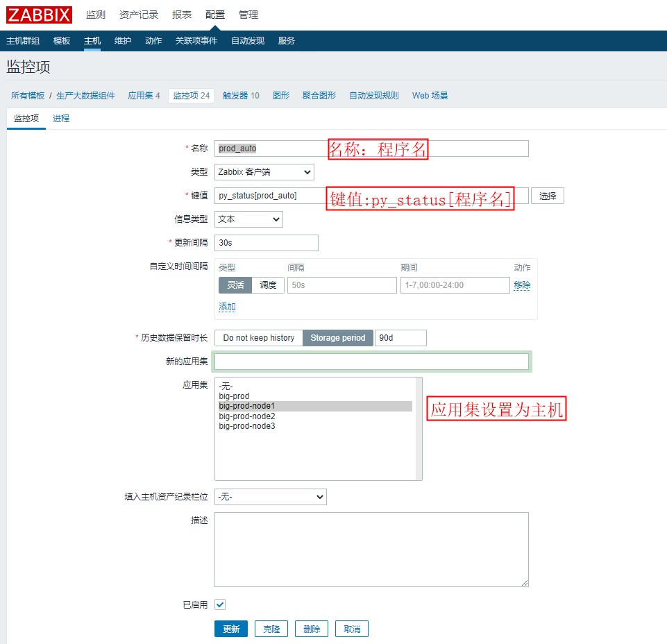
Task: Select 调度 interval type
Action: pos(268,285)
